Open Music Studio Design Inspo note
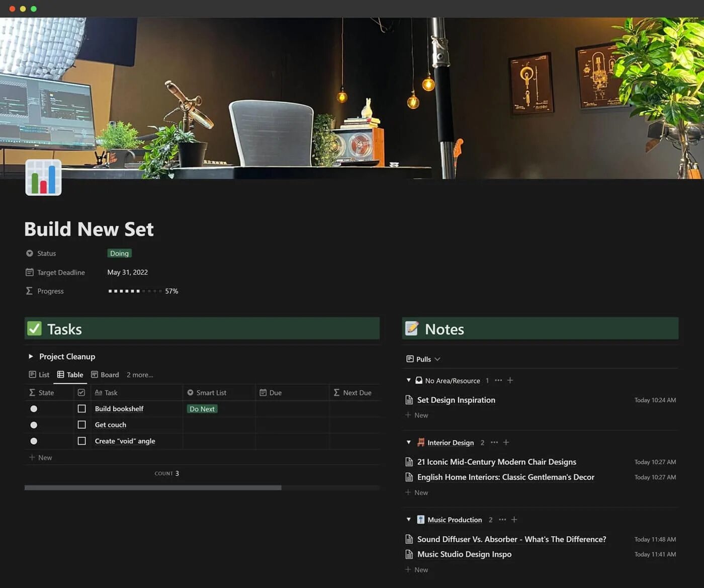The image size is (704, 588). (x=464, y=554)
